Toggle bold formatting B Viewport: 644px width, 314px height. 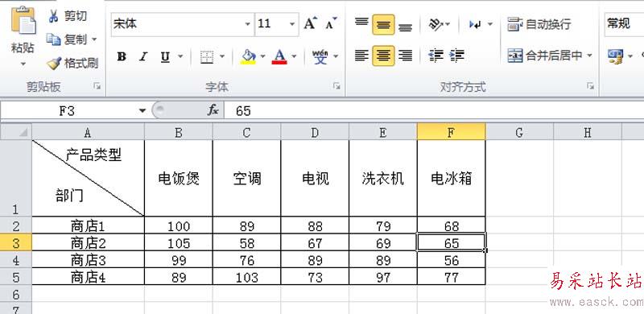tap(122, 56)
